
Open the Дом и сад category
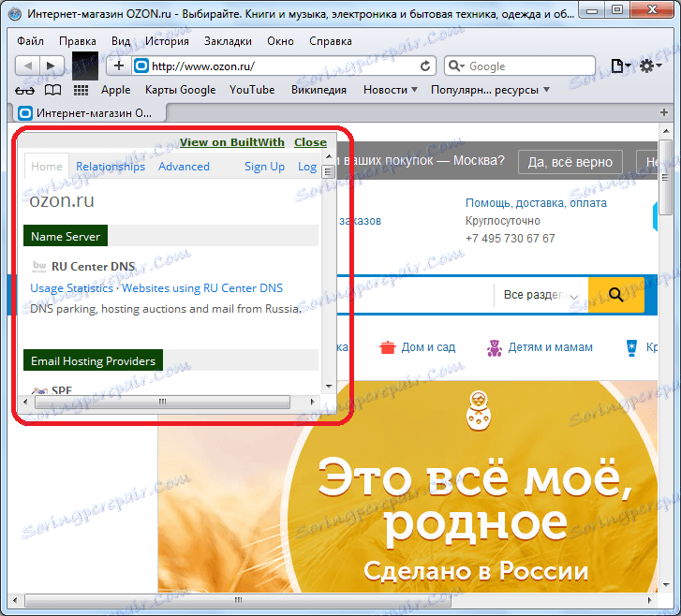click(428, 347)
